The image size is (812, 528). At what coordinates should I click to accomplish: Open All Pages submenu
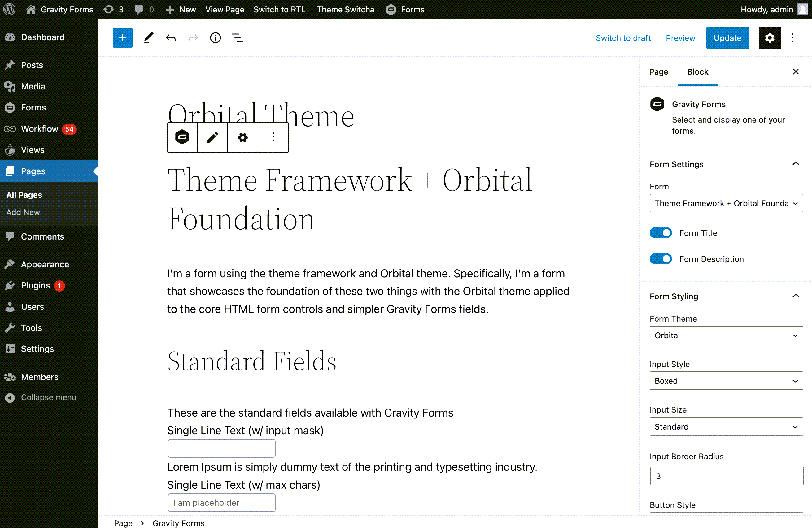click(x=24, y=195)
